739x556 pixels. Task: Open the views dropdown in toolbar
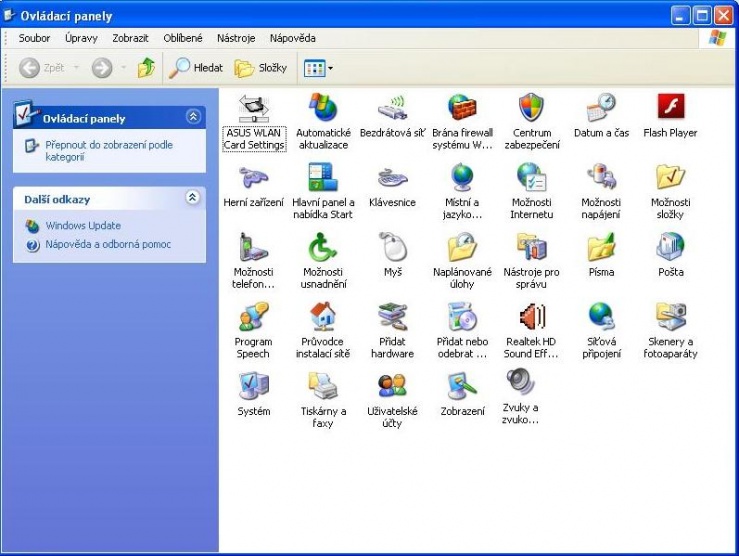coord(319,68)
